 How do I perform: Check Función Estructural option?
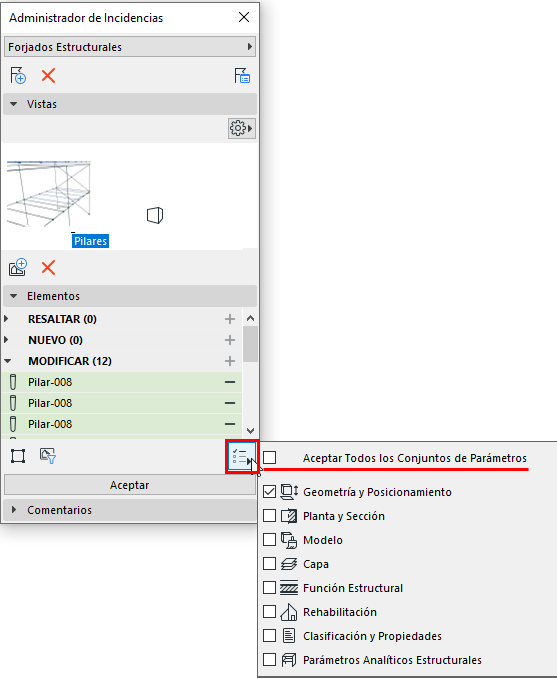[x=269, y=588]
